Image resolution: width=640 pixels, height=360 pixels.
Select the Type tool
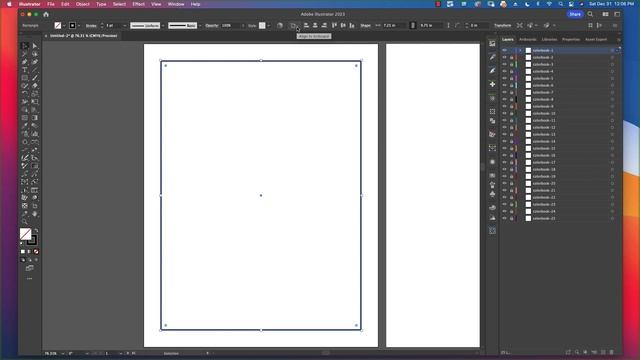(25, 70)
